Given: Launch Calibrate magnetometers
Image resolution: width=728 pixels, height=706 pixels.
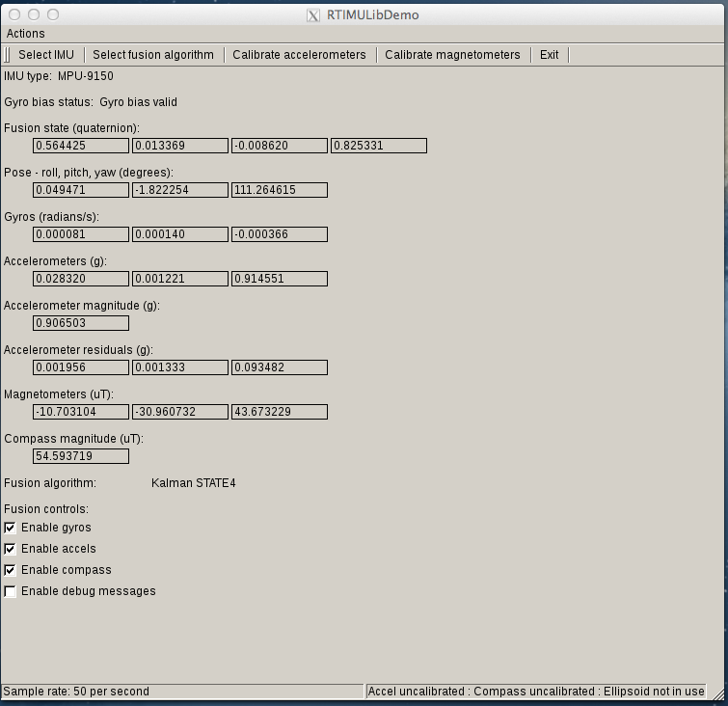Looking at the screenshot, I should (x=452, y=55).
